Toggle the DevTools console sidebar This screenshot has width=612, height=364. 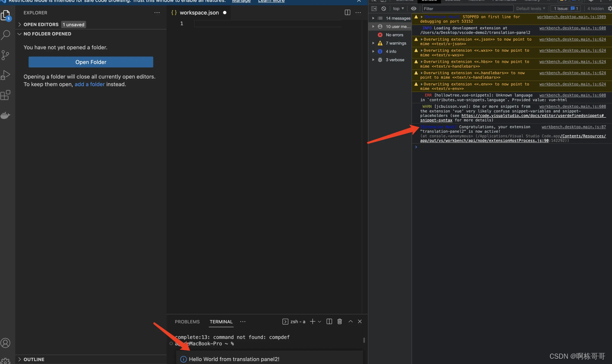point(374,9)
